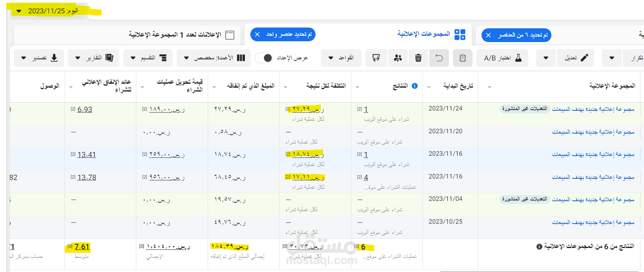Screen dimensions: 644x272
Task: Click the total results value 6
Action: click(363, 247)
